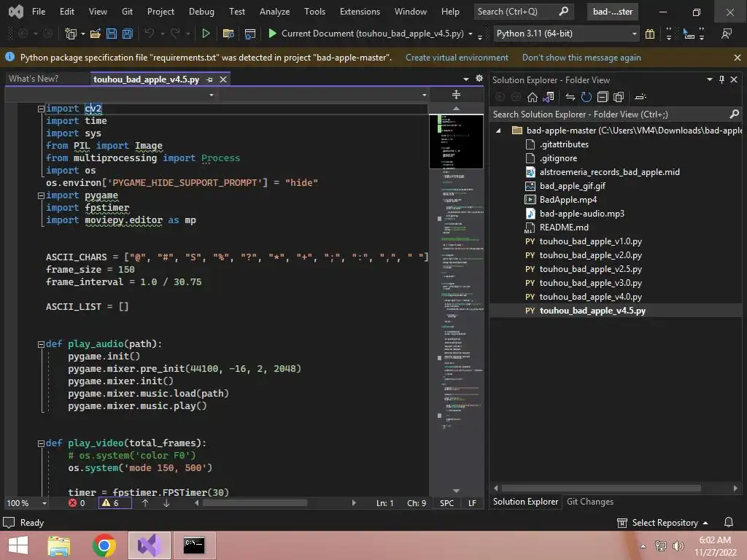Screen dimensions: 747x560
Task: Undo the last edit via toolbar
Action: (x=149, y=34)
